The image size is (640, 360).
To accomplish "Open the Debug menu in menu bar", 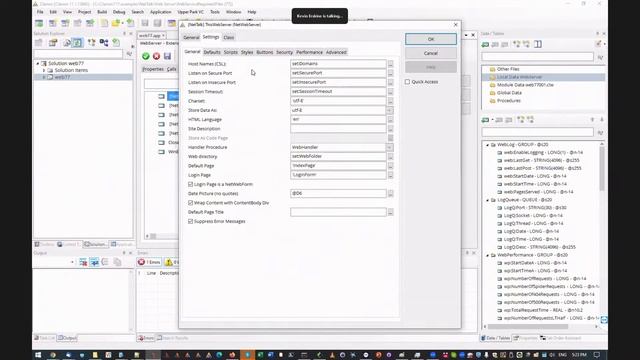I will [x=119, y=12].
